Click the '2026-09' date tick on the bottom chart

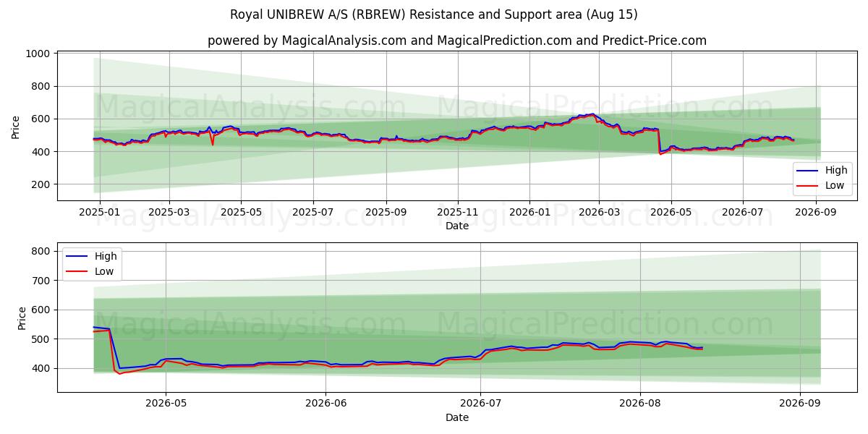[x=799, y=404]
